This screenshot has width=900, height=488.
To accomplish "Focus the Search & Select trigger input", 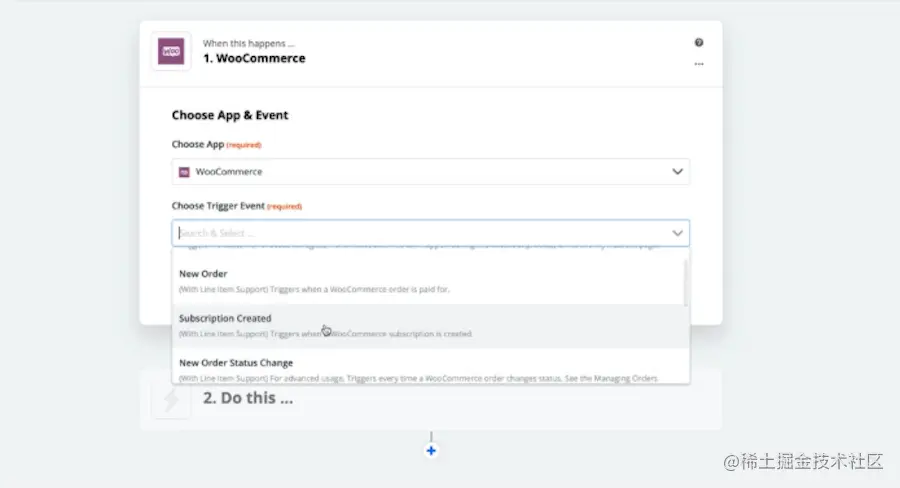I will tap(430, 233).
